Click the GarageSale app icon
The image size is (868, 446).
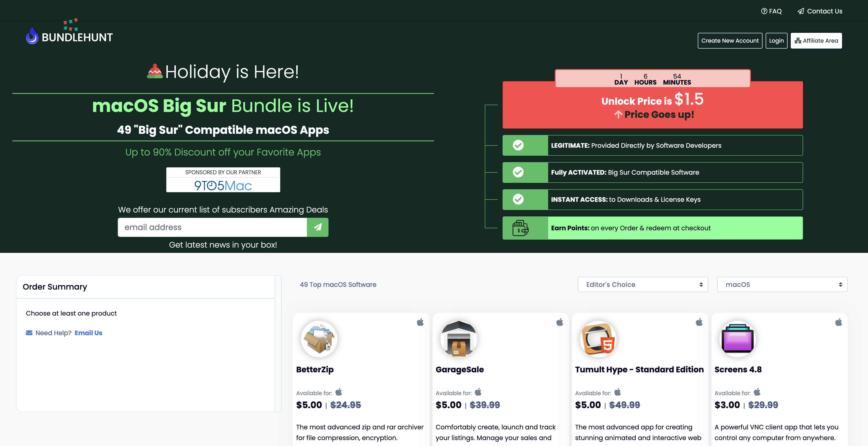[459, 339]
